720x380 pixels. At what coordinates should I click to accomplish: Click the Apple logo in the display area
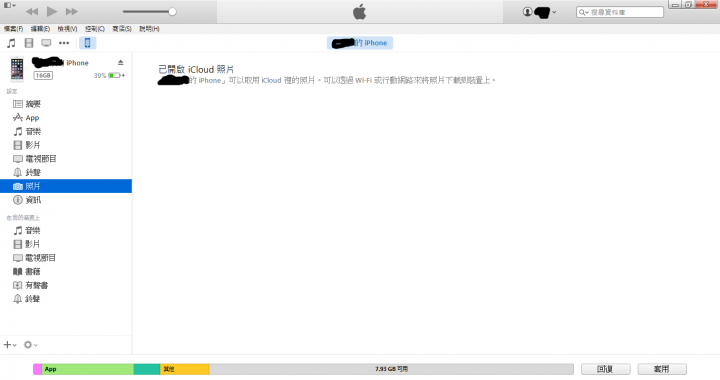click(360, 12)
